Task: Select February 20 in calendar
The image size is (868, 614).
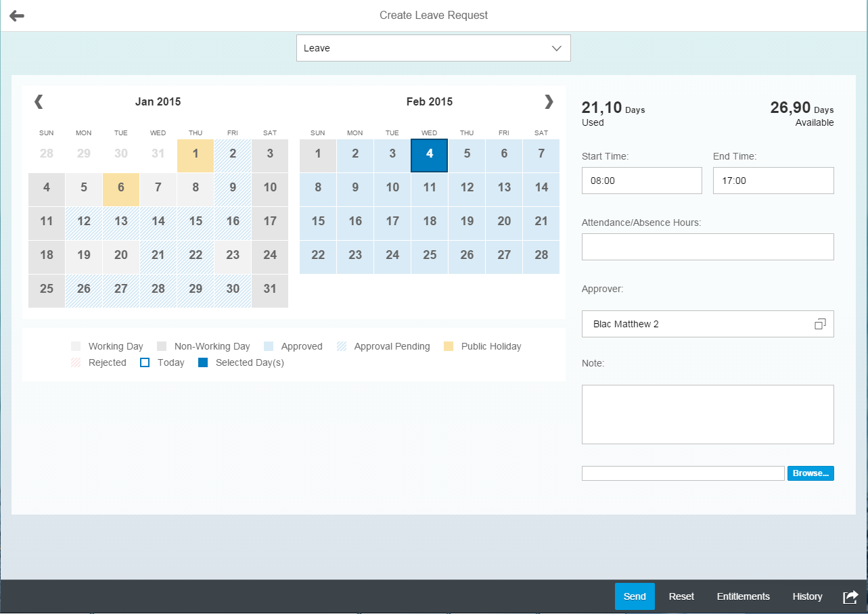Action: pyautogui.click(x=504, y=223)
